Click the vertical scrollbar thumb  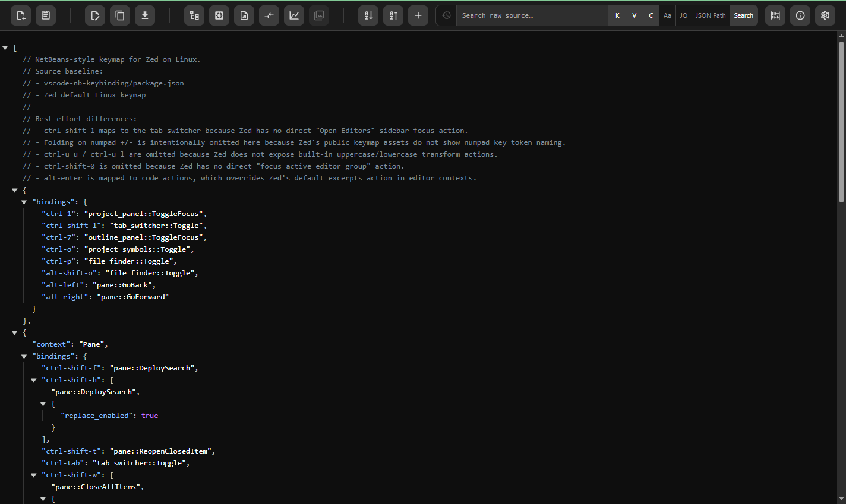coord(841,122)
